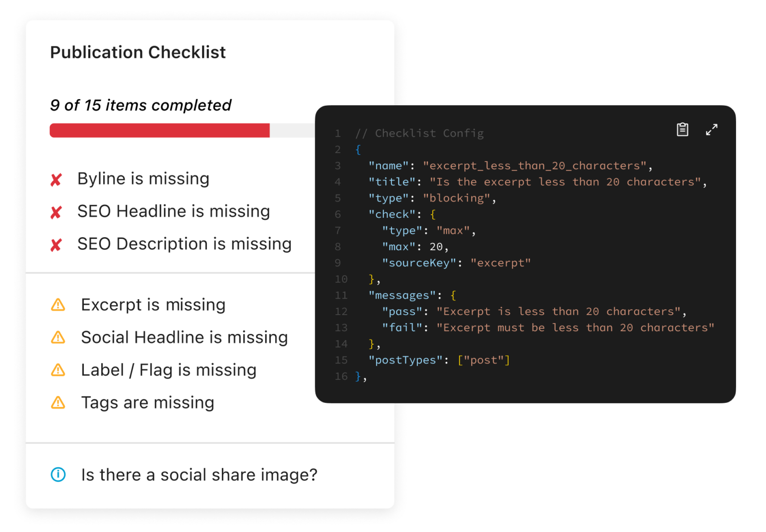The image size is (766, 532).
Task: Click the Tags are missing warning
Action: point(148,402)
